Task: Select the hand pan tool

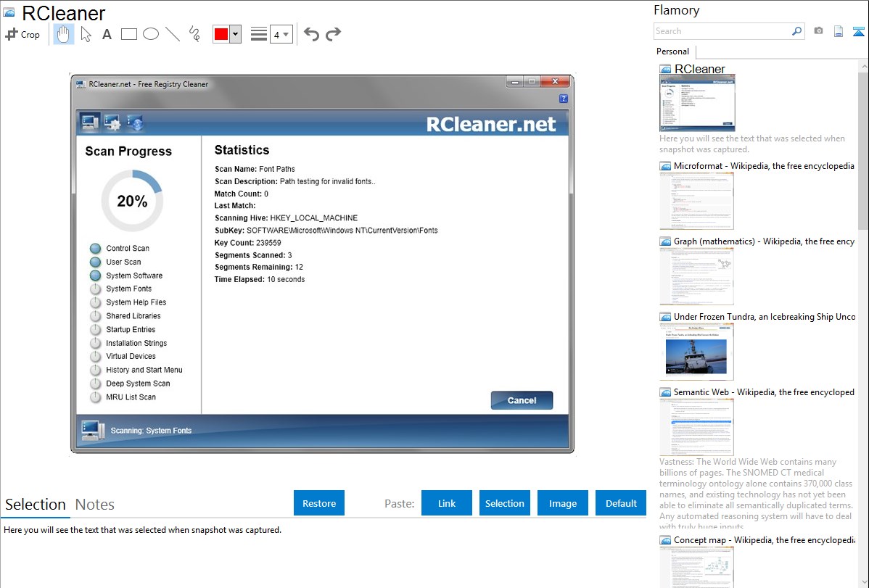Action: (63, 34)
